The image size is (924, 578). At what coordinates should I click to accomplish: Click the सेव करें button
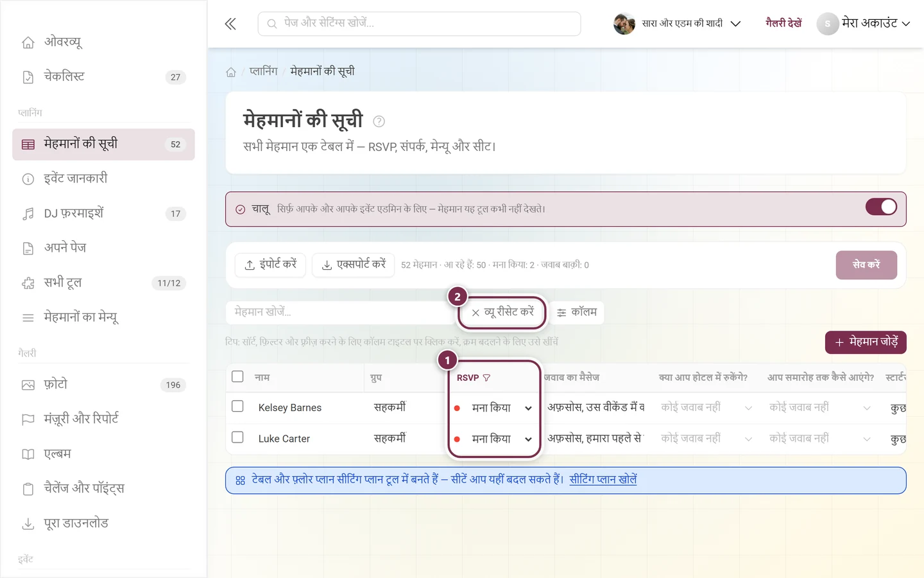click(866, 265)
